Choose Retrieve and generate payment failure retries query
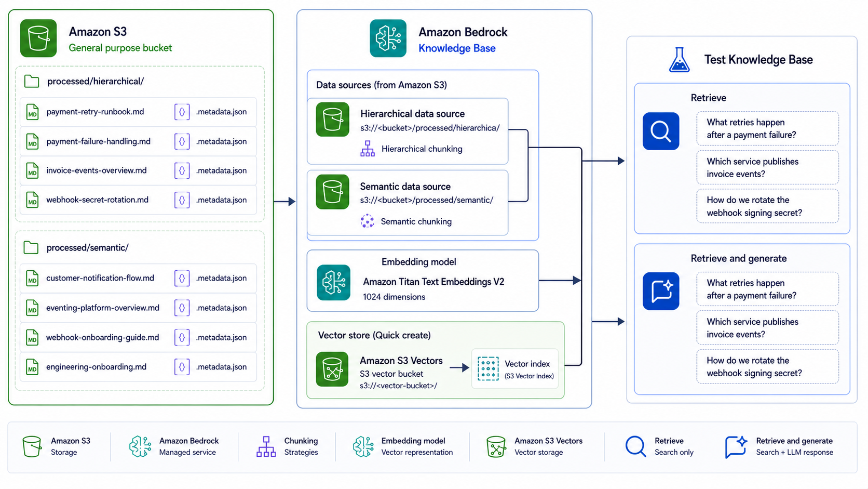Image resolution: width=868 pixels, height=489 pixels. [x=767, y=289]
